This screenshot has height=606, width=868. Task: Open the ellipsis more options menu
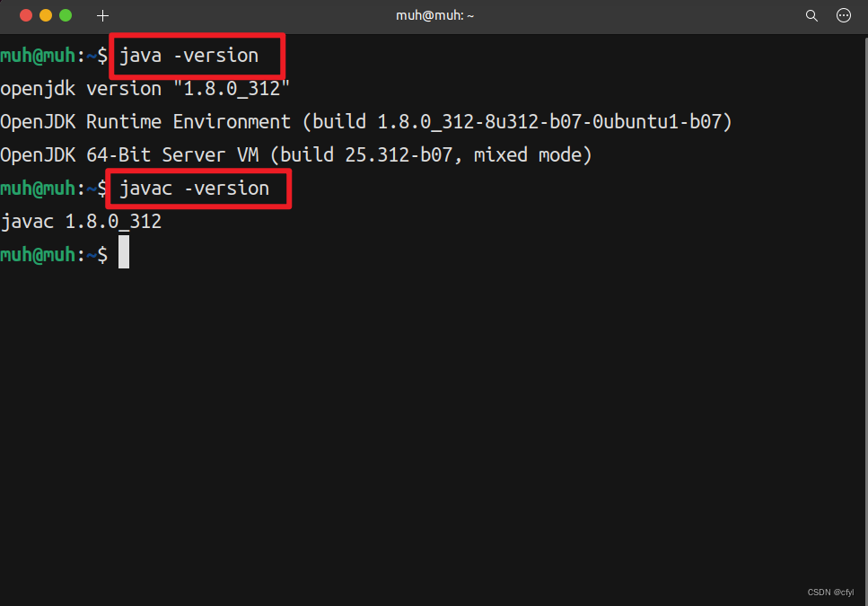843,16
